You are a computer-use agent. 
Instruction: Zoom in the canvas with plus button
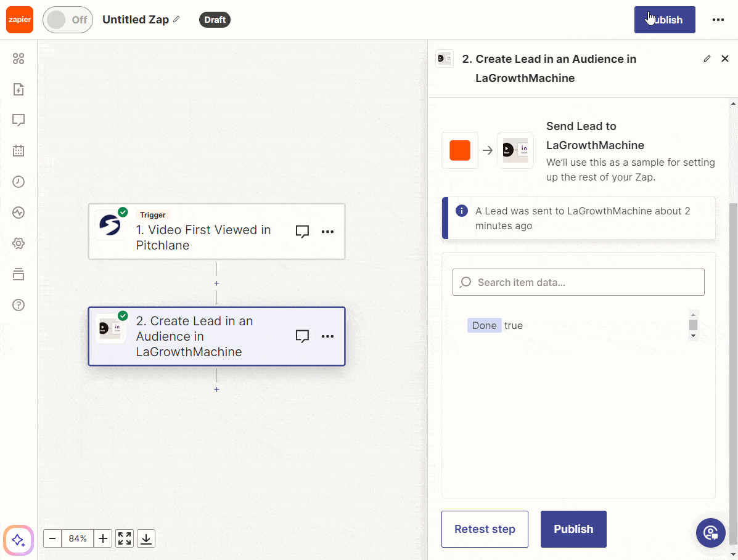coord(102,538)
